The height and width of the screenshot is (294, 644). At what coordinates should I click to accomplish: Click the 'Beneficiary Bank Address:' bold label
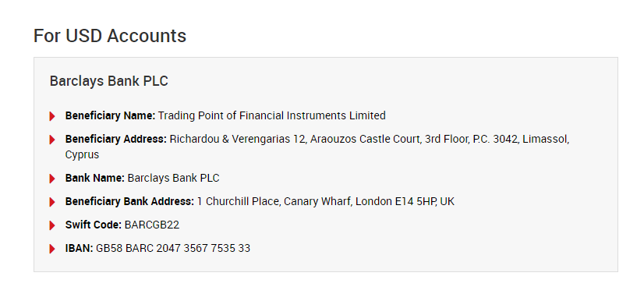[x=129, y=202]
